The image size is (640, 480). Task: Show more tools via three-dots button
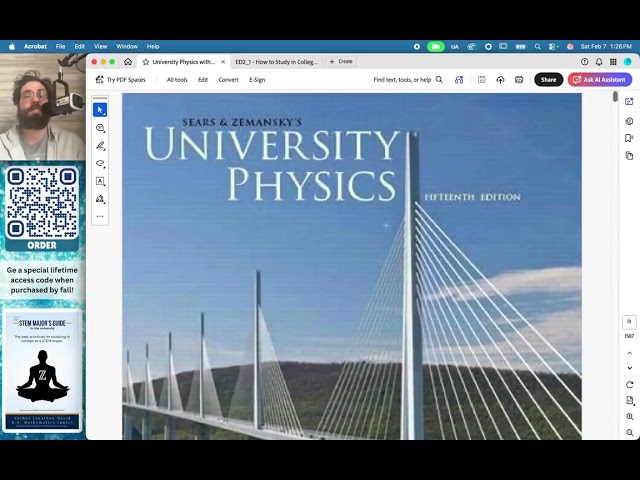click(x=100, y=216)
